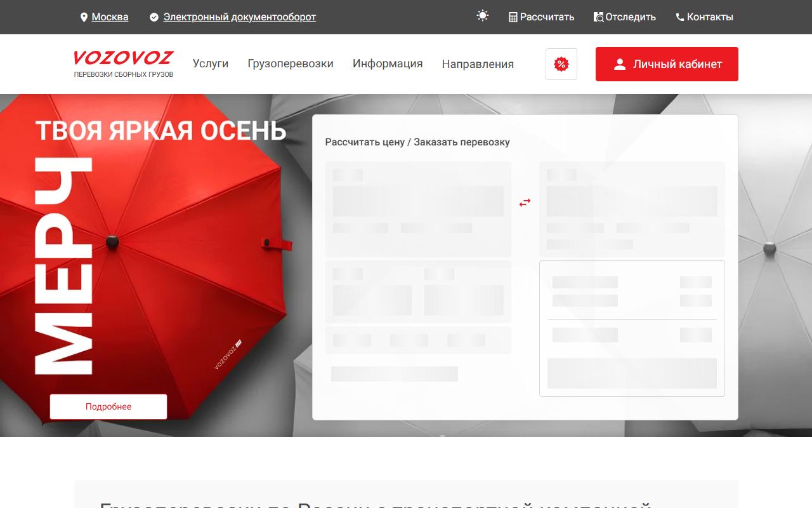Toggle the sun light/dark theme icon

tap(483, 16)
